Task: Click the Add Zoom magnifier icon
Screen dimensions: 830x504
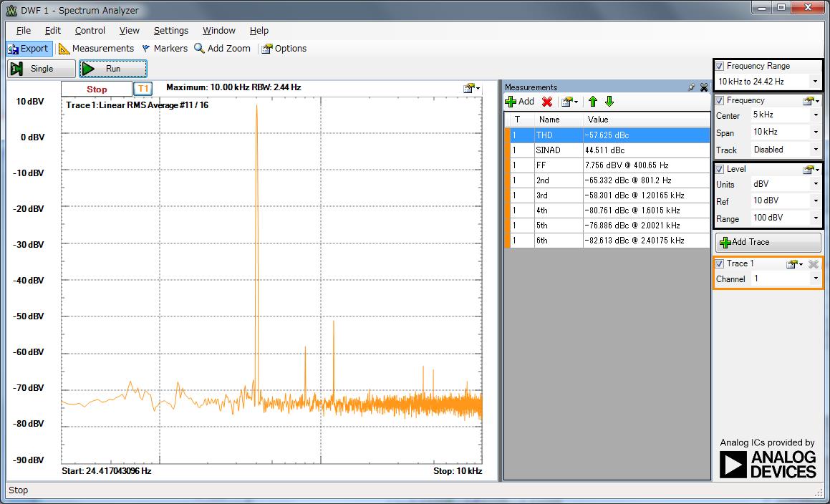Action: coord(199,49)
